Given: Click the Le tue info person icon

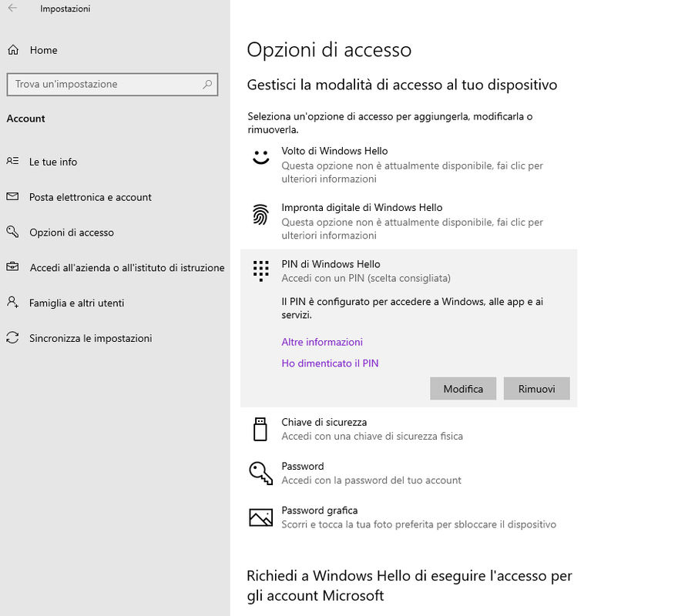Looking at the screenshot, I should [12, 161].
